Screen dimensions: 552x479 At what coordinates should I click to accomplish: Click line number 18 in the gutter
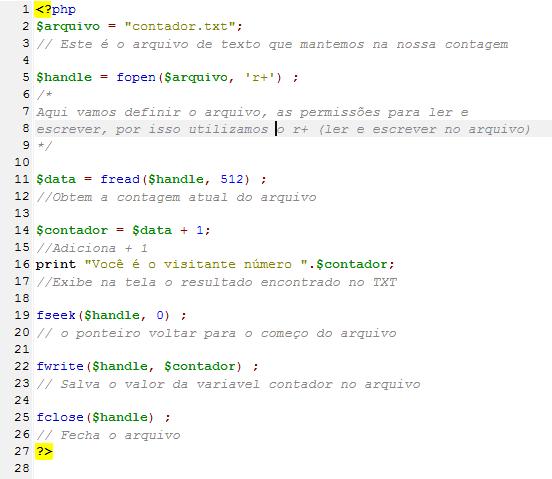(x=22, y=298)
